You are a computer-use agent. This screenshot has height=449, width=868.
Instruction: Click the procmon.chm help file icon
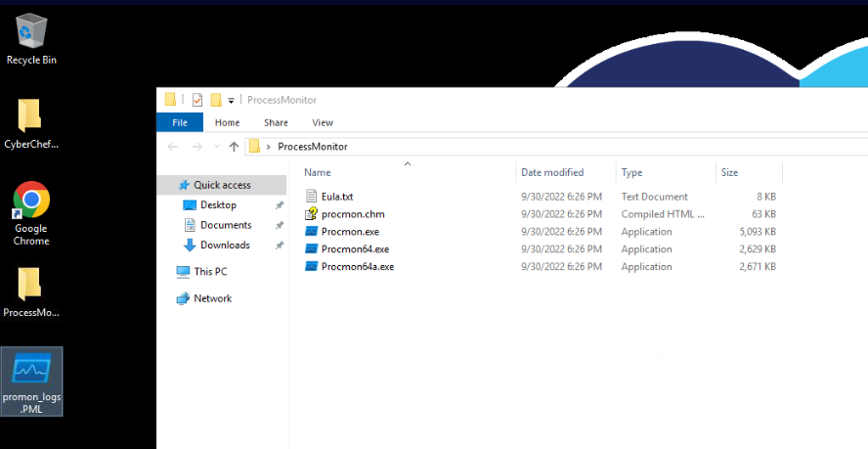pyautogui.click(x=312, y=214)
